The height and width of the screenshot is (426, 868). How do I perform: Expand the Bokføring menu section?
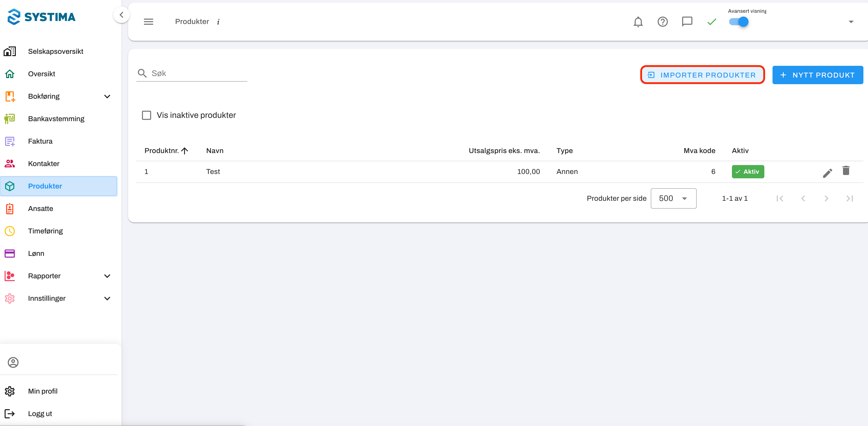(x=107, y=97)
